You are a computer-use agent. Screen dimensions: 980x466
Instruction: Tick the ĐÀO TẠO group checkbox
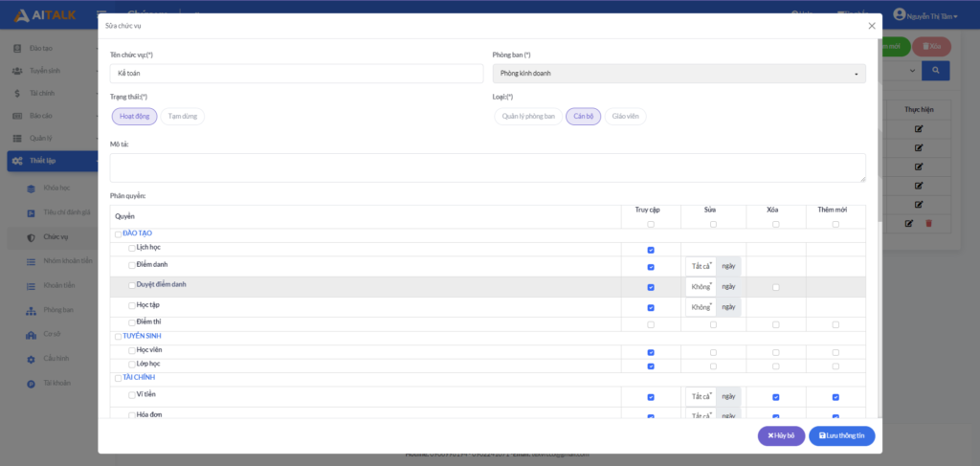click(118, 234)
